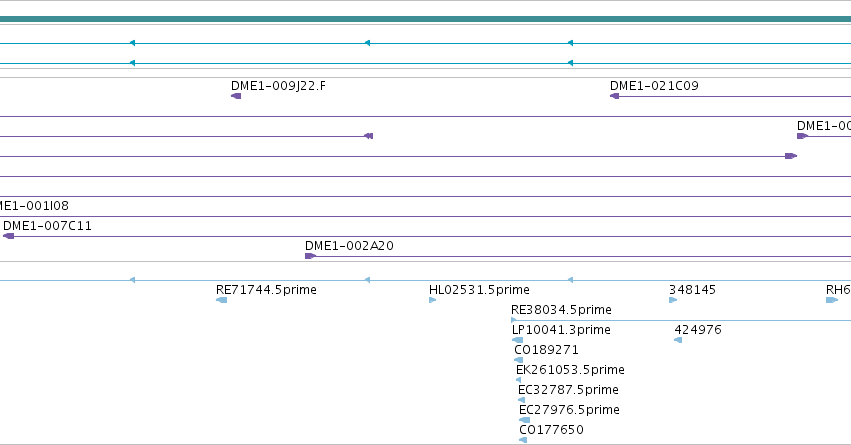Select the DME1-007C11 label
This screenshot has width=851, height=445.
pos(47,226)
